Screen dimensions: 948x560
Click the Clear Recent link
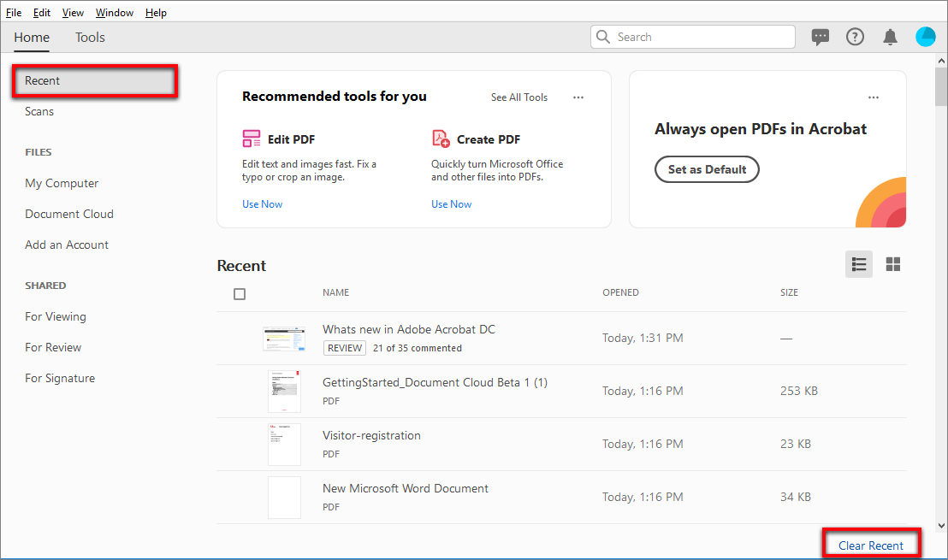click(x=871, y=545)
